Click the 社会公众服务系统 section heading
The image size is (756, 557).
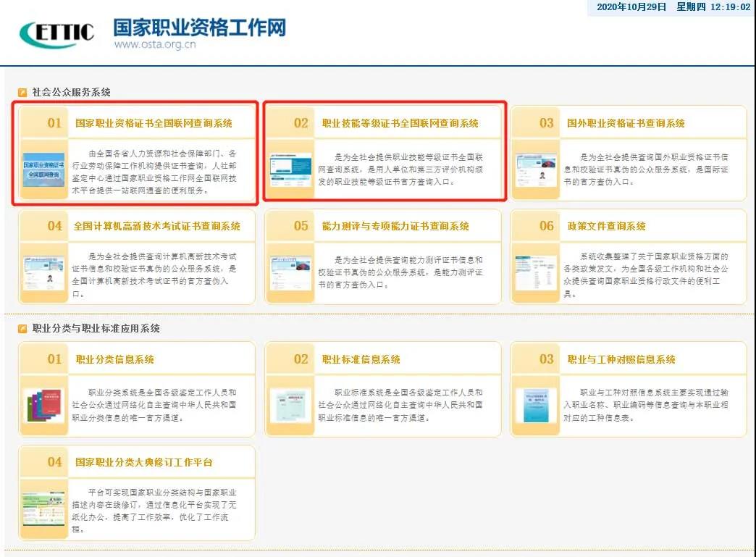tap(72, 92)
